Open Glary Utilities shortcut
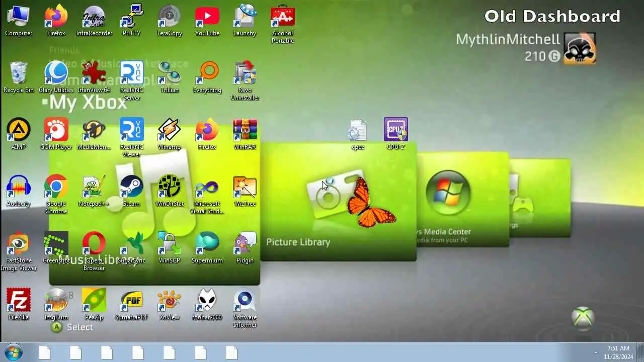 click(56, 78)
